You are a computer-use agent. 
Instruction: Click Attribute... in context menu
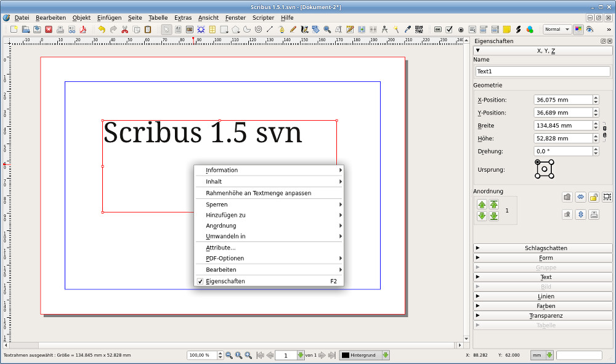269,248
